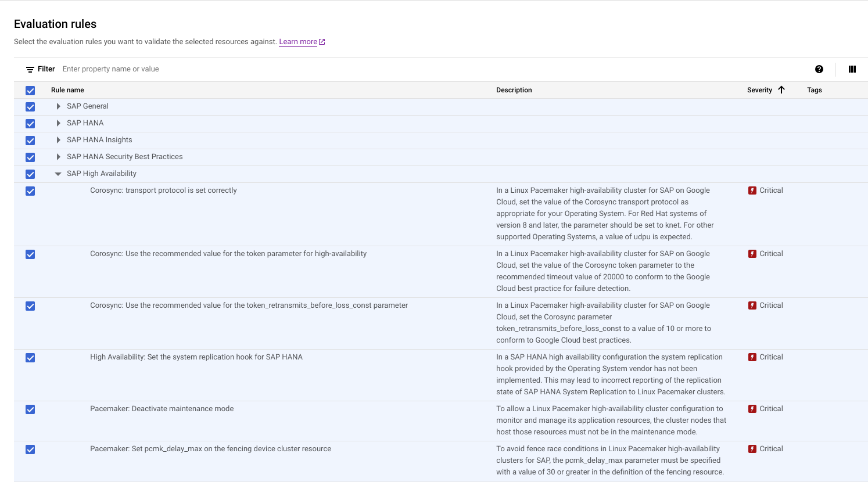Click 'Corosync: transport protocol is set correctly' text
Screen dimensions: 868x482
coord(163,190)
